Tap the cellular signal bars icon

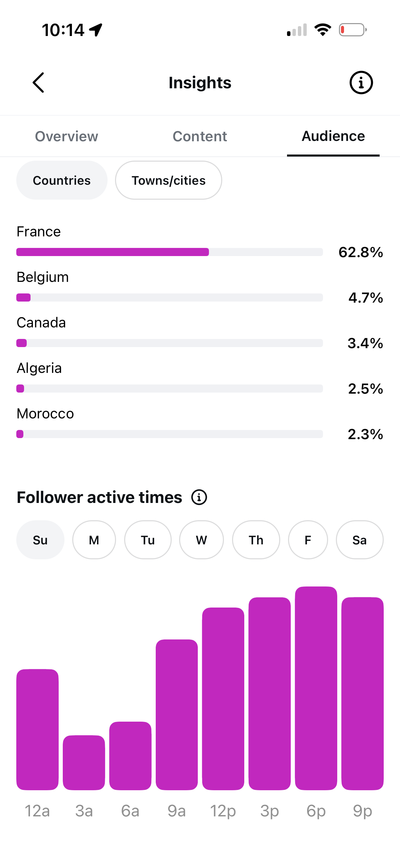point(297,30)
